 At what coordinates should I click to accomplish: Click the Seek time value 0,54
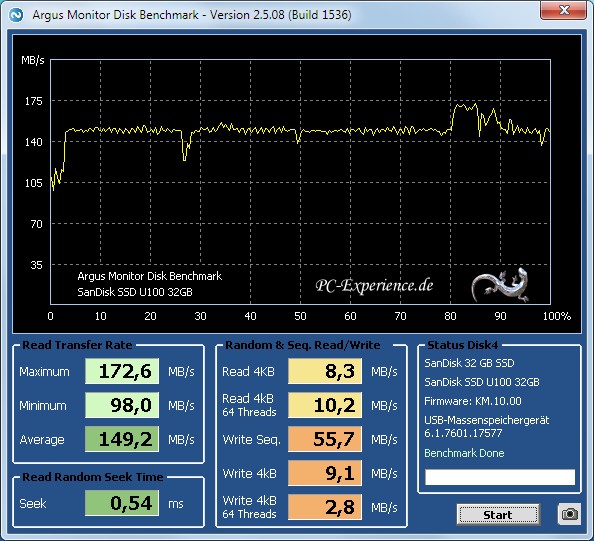coord(122,503)
